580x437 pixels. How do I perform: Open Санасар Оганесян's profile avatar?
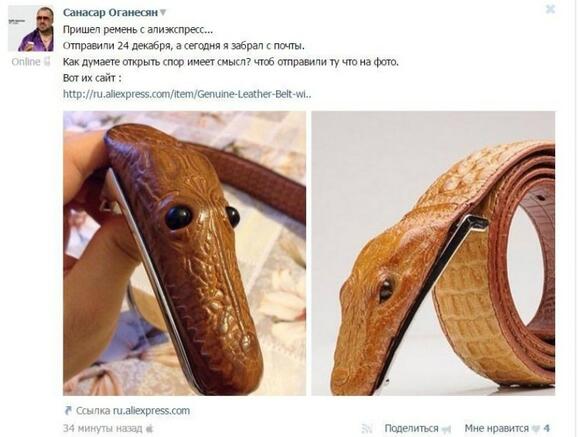pyautogui.click(x=31, y=28)
